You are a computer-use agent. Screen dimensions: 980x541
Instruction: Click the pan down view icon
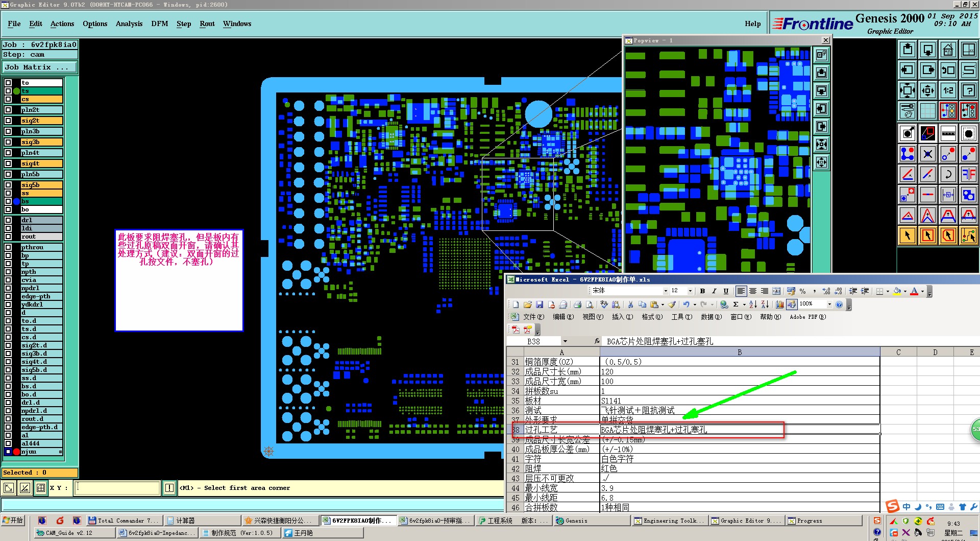click(x=928, y=50)
